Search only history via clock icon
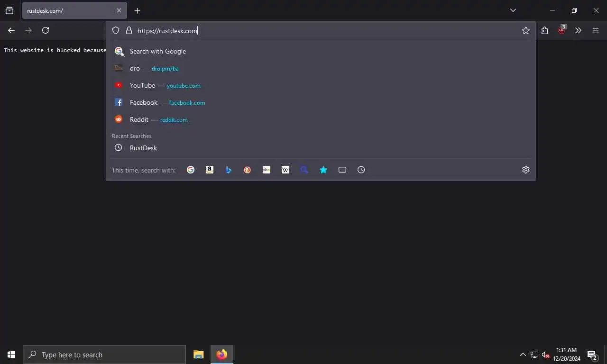The image size is (607, 364). click(x=361, y=170)
